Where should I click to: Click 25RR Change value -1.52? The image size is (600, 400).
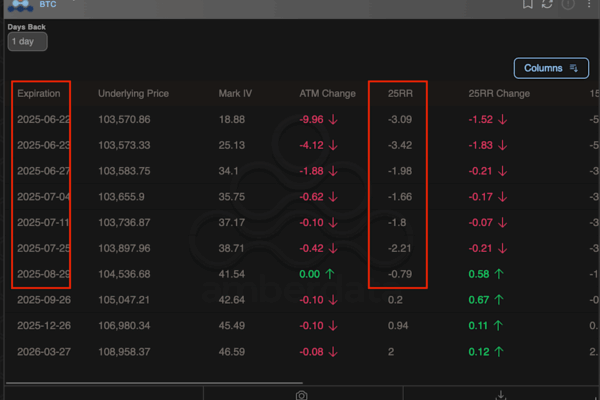coord(481,119)
